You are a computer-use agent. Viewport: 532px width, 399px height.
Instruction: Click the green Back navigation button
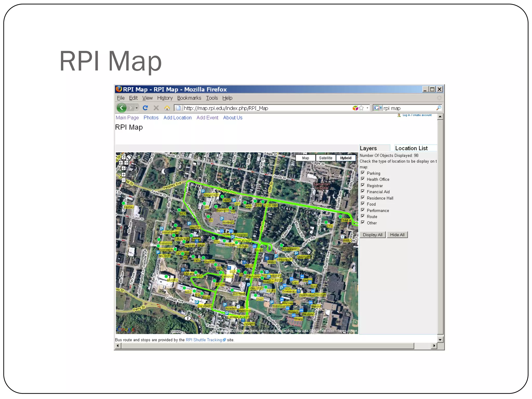click(121, 108)
